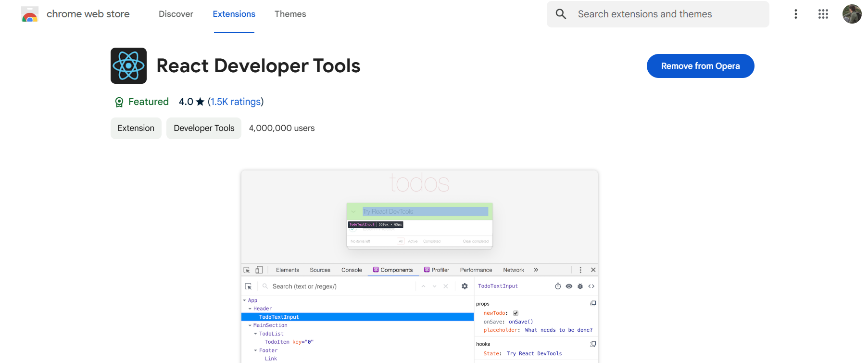Click the previous search result arrow

[x=424, y=286]
